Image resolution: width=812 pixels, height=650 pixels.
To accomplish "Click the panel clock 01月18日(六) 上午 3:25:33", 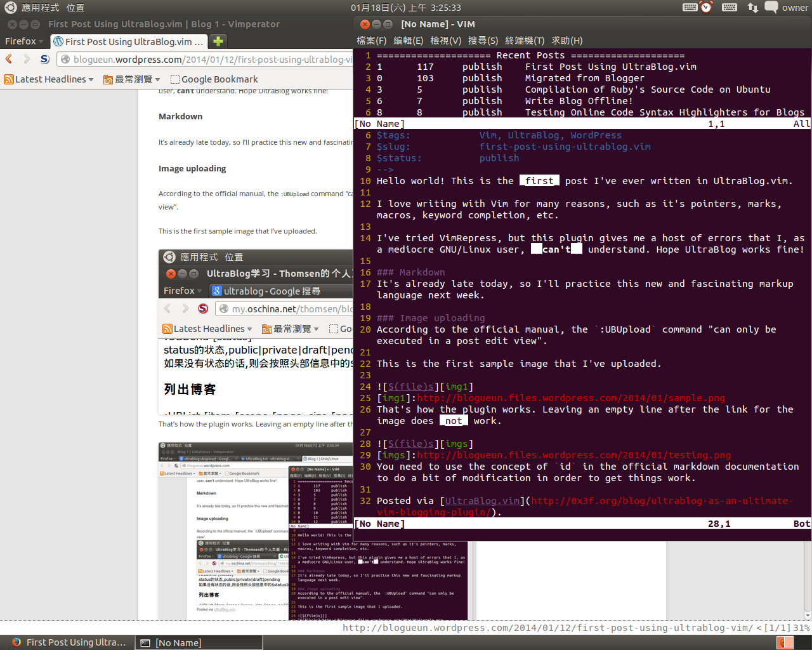I will click(x=406, y=8).
